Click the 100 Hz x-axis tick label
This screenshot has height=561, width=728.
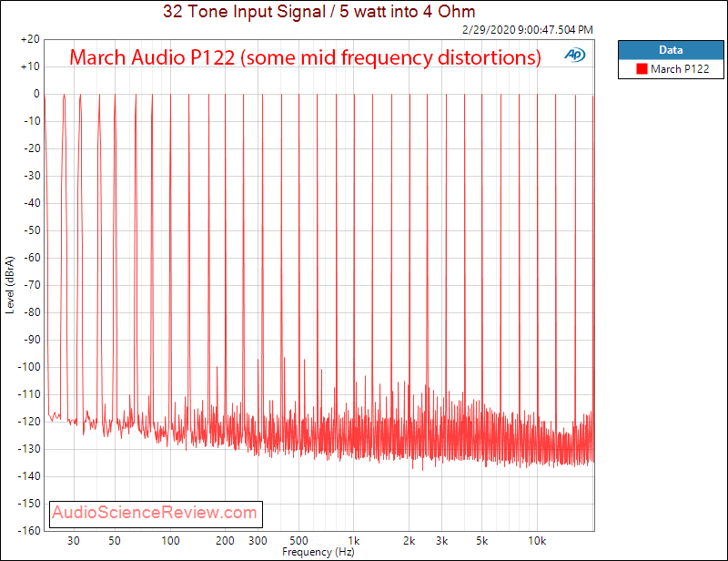click(x=170, y=541)
